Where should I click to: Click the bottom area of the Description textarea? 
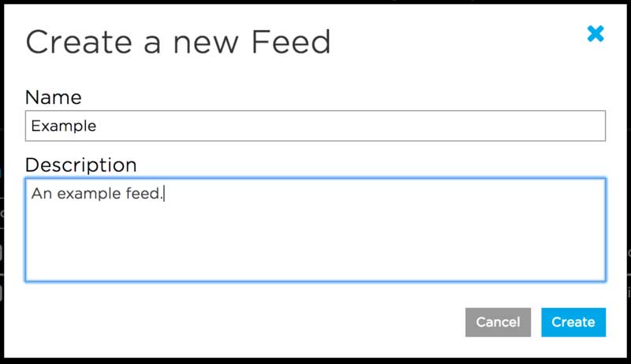pos(315,268)
